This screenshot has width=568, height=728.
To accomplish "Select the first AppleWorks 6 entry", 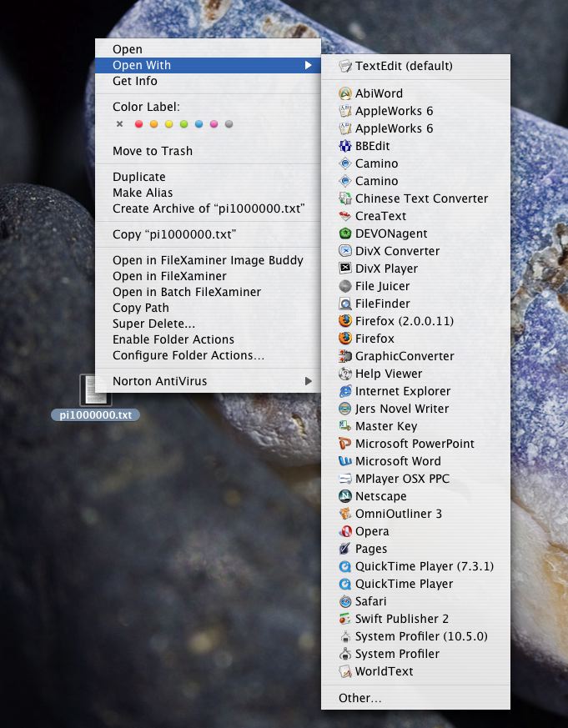I will pyautogui.click(x=415, y=111).
